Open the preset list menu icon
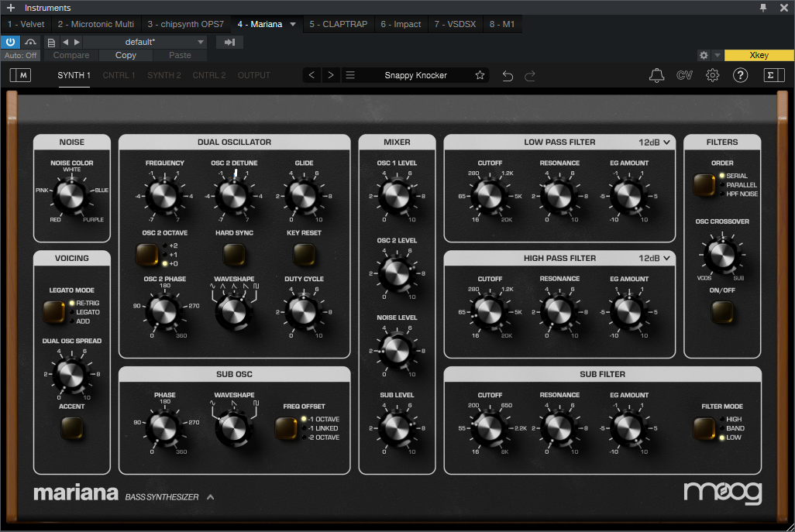This screenshot has height=532, width=795. (x=350, y=75)
